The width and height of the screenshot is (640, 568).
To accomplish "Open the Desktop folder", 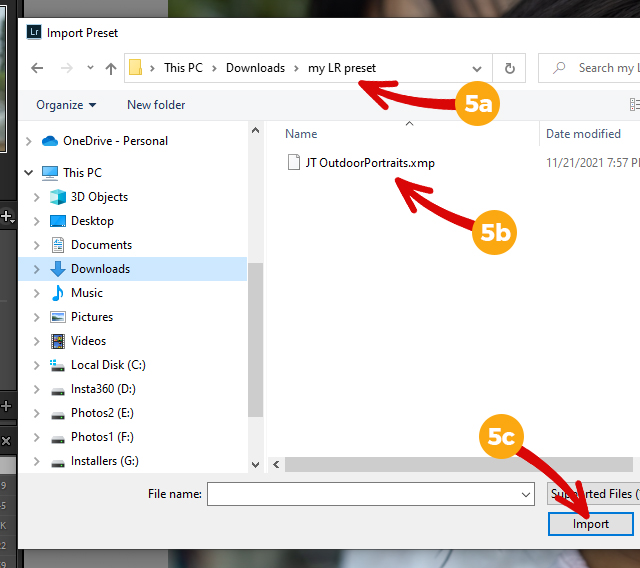I will [92, 221].
